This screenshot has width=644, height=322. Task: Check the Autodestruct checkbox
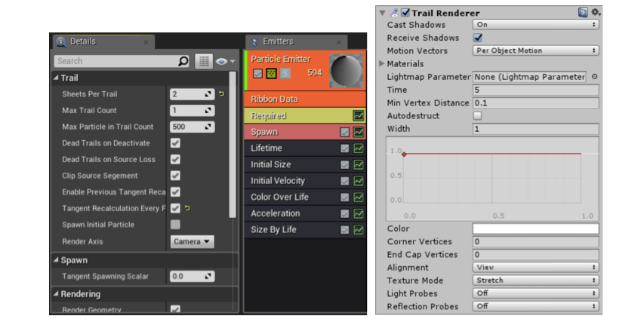click(477, 116)
